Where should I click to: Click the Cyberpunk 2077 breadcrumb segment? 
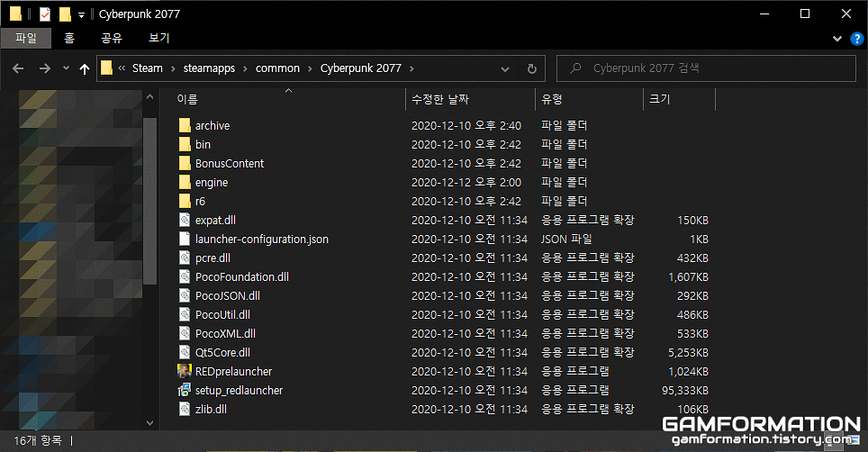pos(361,68)
